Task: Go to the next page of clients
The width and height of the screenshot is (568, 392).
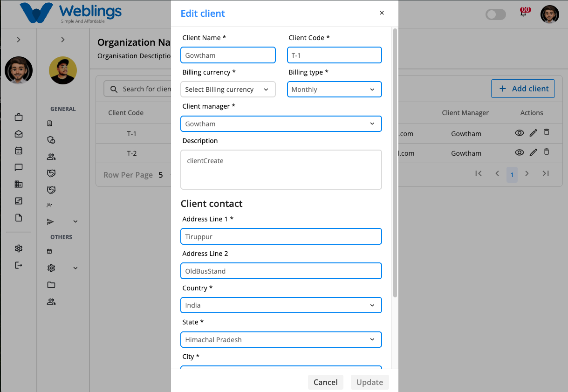Action: click(x=527, y=174)
